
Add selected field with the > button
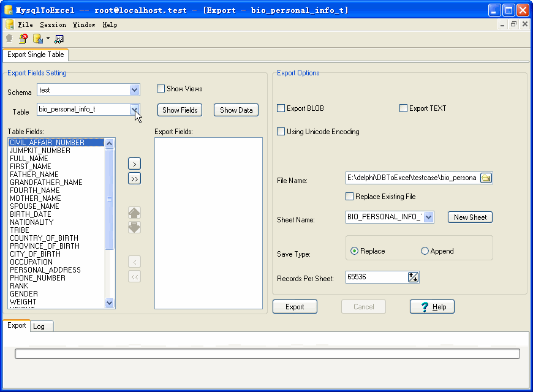[x=135, y=164]
